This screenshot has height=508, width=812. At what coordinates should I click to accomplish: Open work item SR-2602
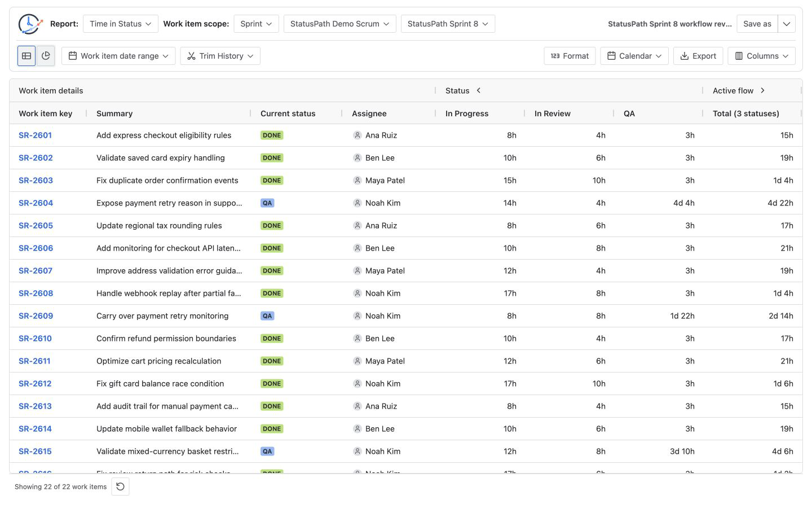tap(36, 158)
